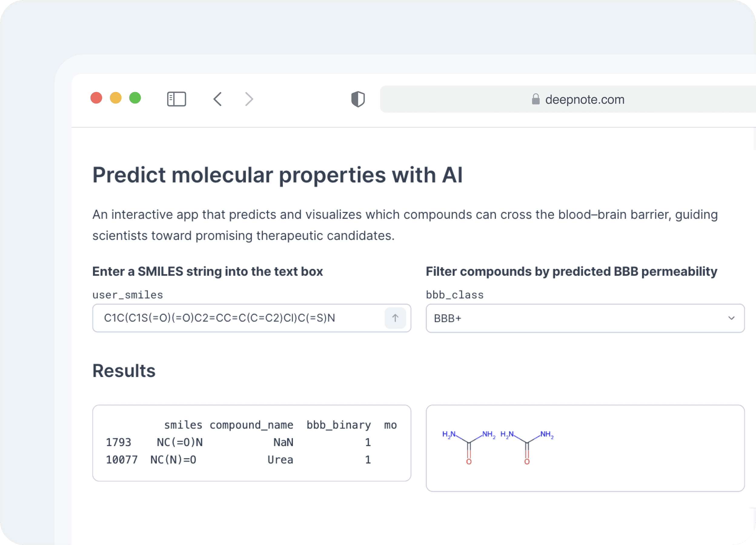Image resolution: width=756 pixels, height=545 pixels.
Task: Click the privacy shield icon
Action: click(358, 99)
